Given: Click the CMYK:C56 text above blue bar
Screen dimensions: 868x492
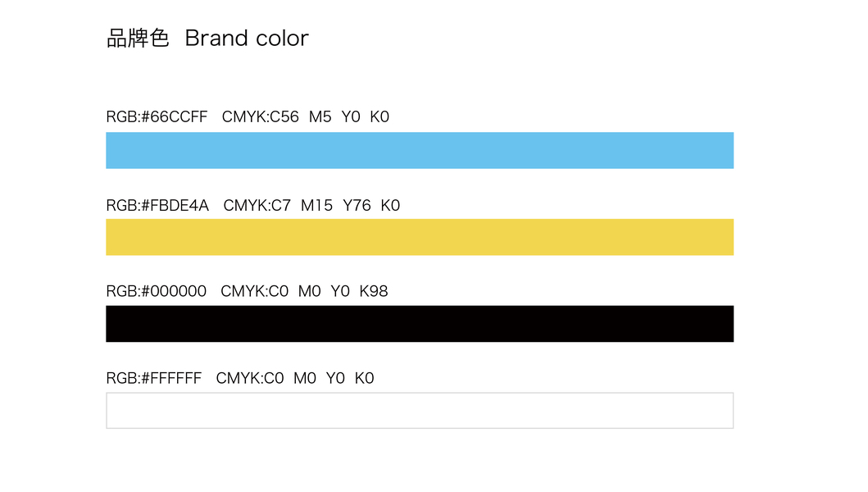Looking at the screenshot, I should pos(260,117).
